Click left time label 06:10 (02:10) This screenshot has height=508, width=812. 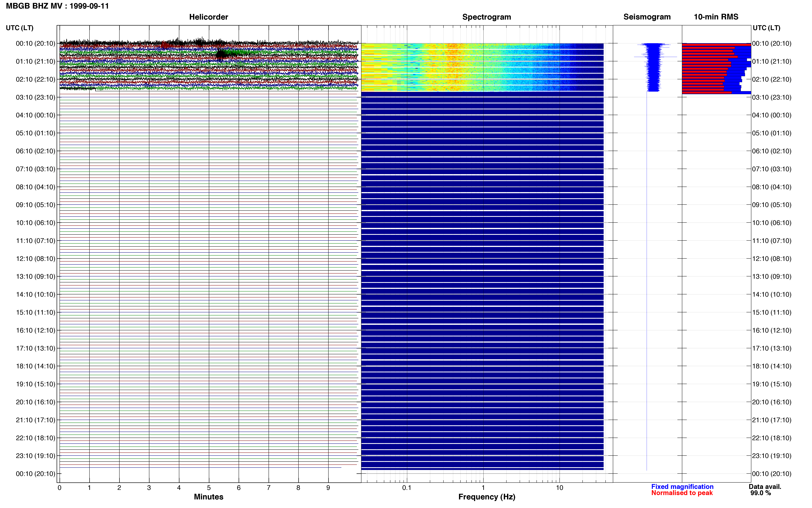click(36, 151)
